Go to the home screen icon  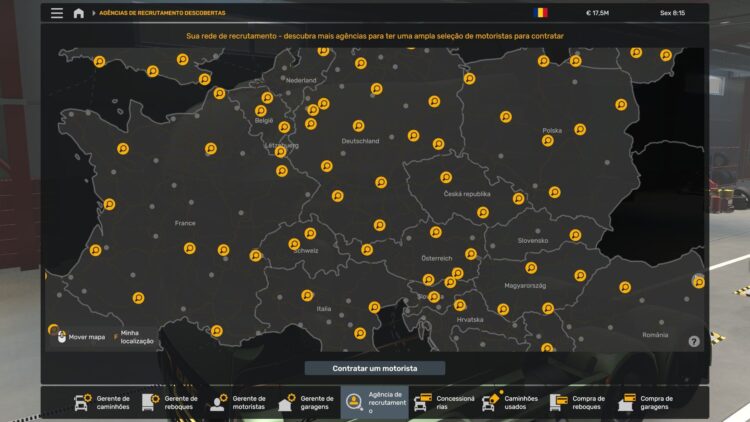78,13
